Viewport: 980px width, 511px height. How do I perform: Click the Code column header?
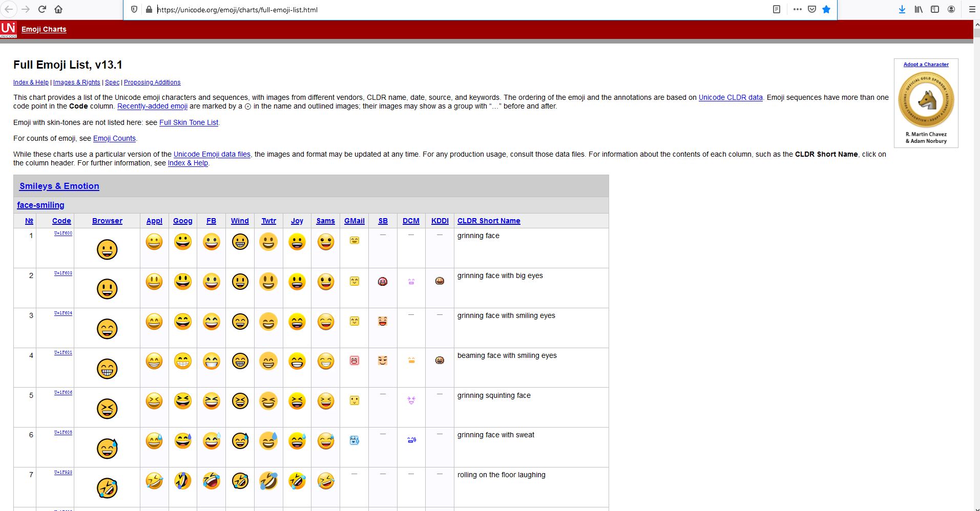coord(61,221)
